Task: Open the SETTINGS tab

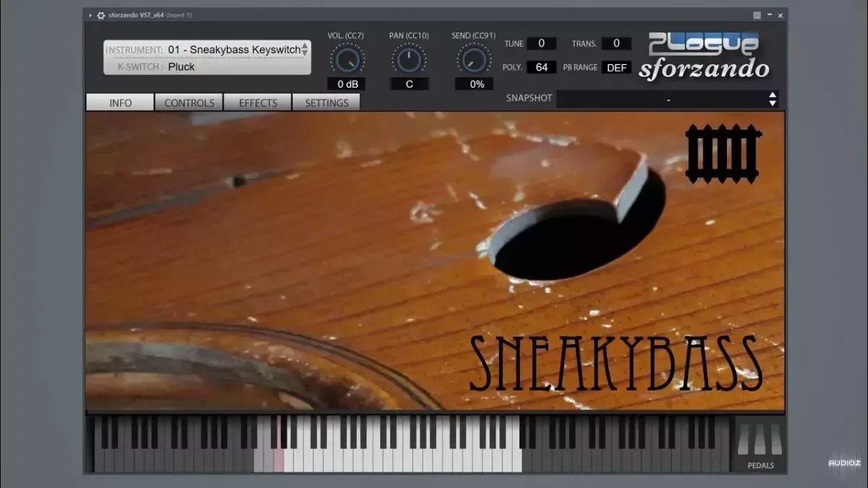Action: [x=326, y=103]
